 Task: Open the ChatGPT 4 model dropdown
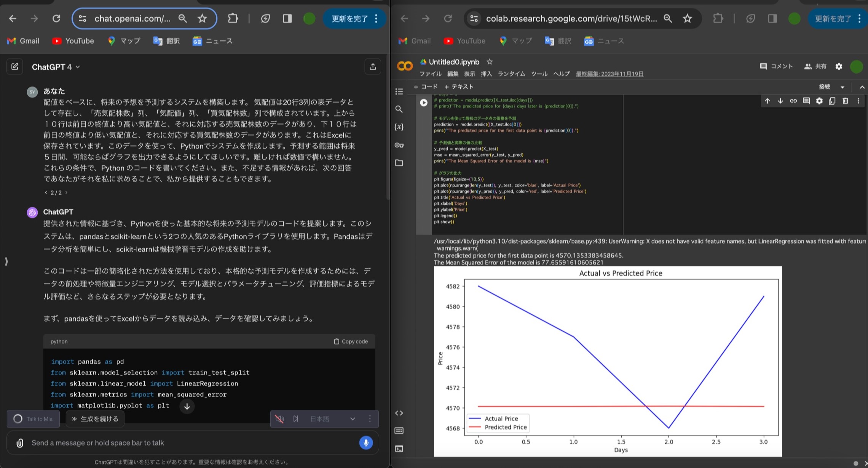point(56,67)
